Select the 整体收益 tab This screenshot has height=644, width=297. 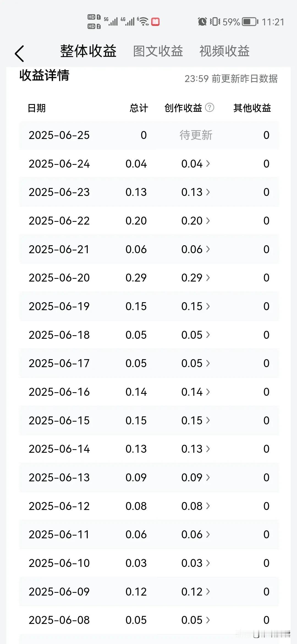point(88,51)
